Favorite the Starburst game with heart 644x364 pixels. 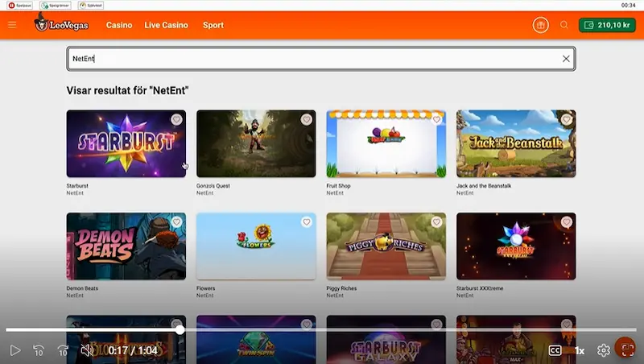click(176, 119)
